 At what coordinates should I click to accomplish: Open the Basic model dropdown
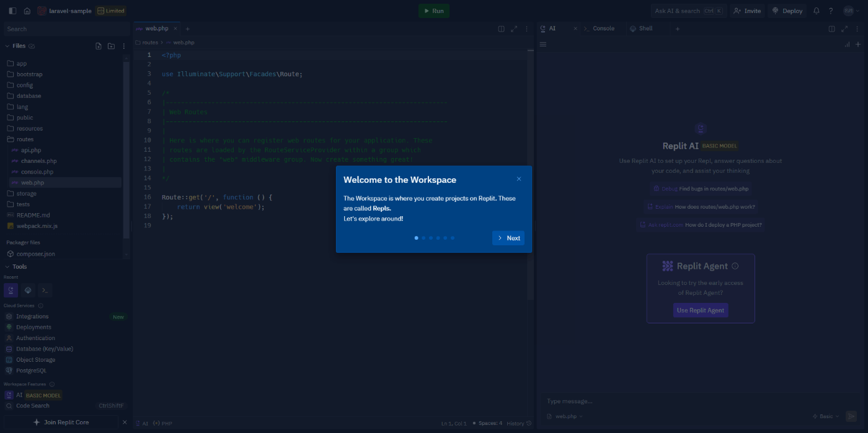[826, 416]
